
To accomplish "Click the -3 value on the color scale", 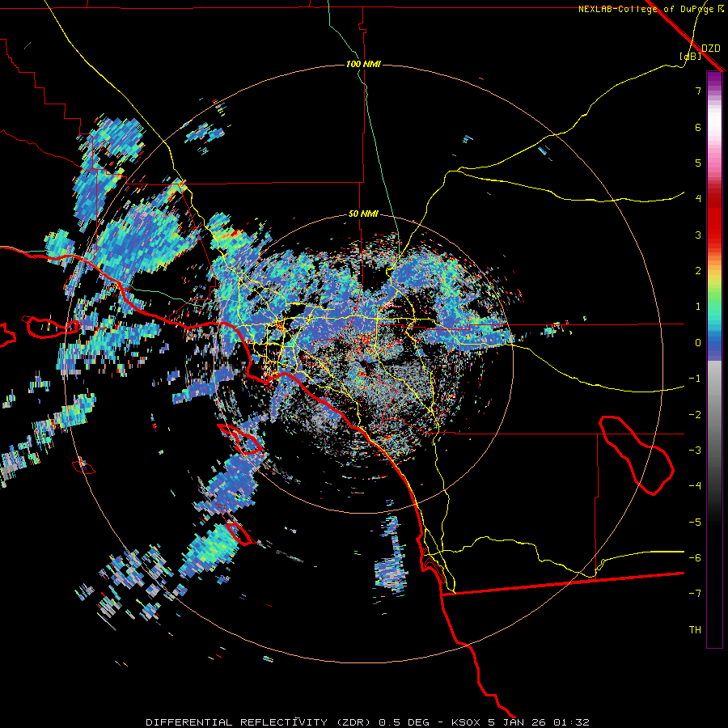I will tap(695, 451).
